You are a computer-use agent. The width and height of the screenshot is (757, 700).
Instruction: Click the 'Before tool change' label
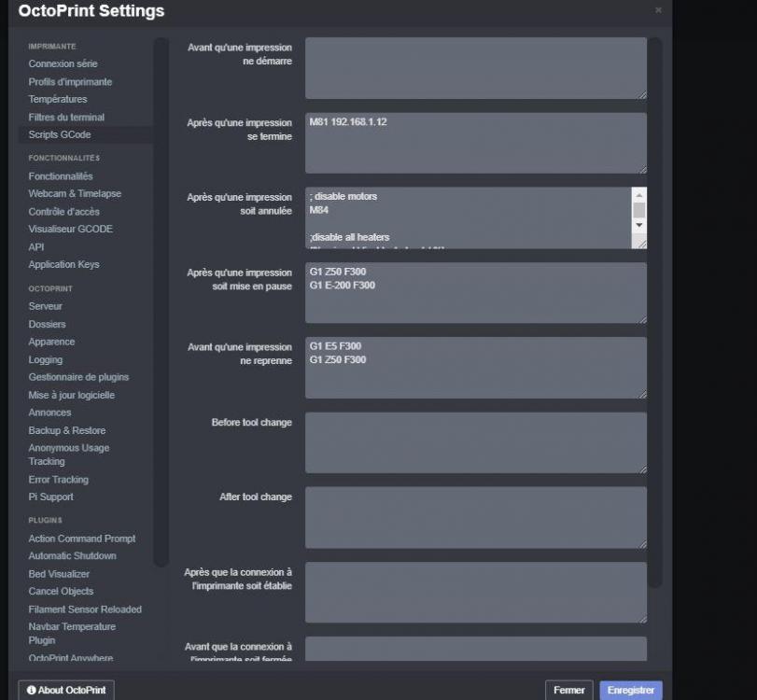click(x=251, y=423)
